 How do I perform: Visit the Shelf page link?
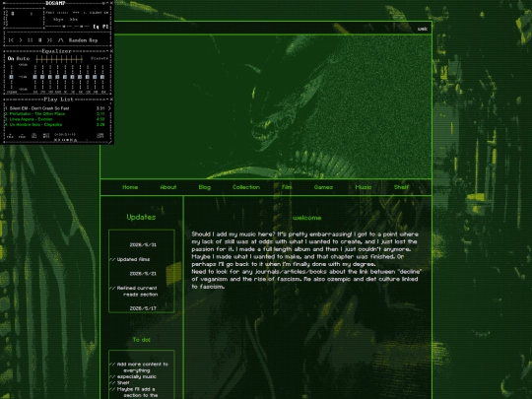coord(401,187)
